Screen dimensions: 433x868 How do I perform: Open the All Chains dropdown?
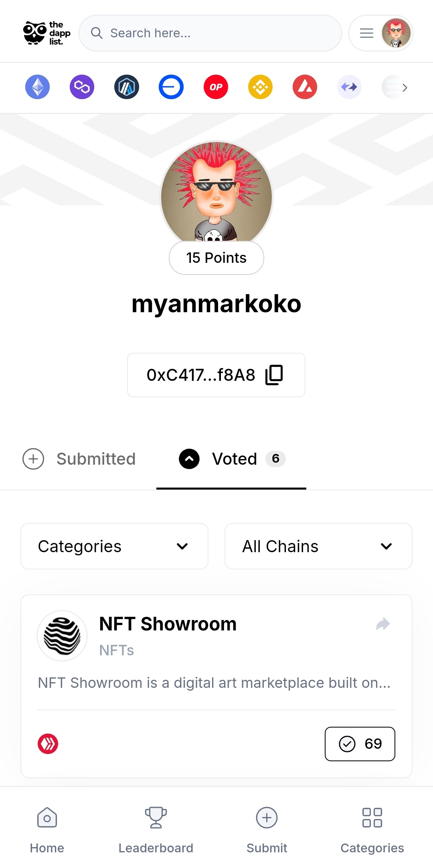(x=318, y=546)
